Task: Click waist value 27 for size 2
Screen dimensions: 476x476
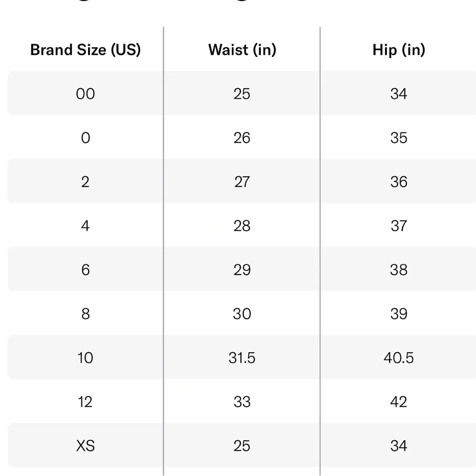Action: pyautogui.click(x=242, y=182)
